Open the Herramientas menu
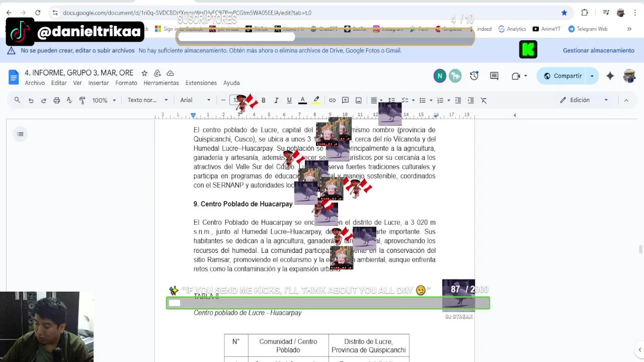This screenshot has width=644, height=362. click(161, 83)
